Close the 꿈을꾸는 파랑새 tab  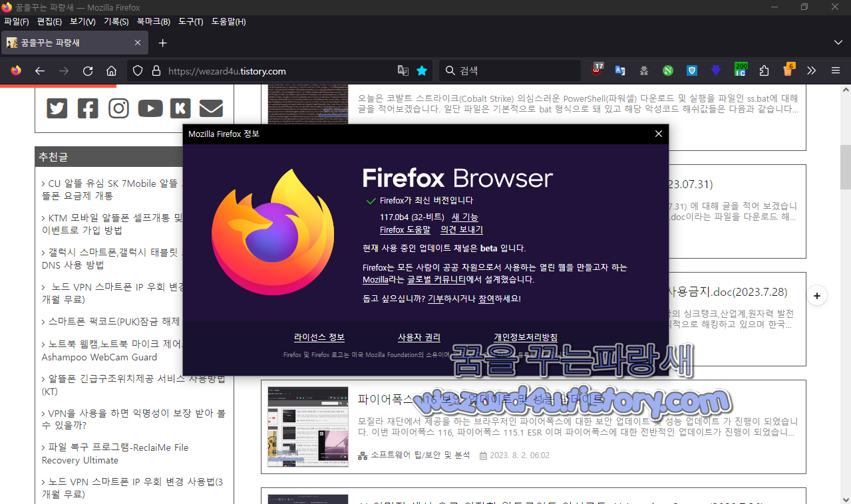coord(138,43)
